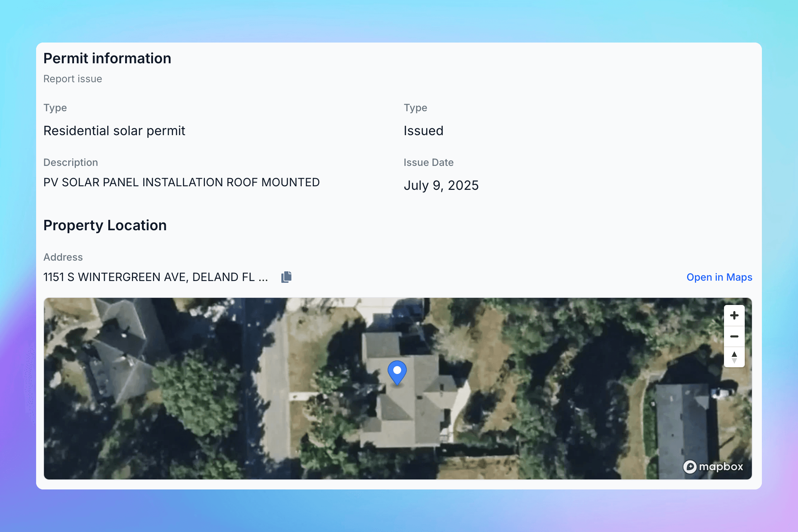Copy the address with the clipboard icon

(x=286, y=277)
